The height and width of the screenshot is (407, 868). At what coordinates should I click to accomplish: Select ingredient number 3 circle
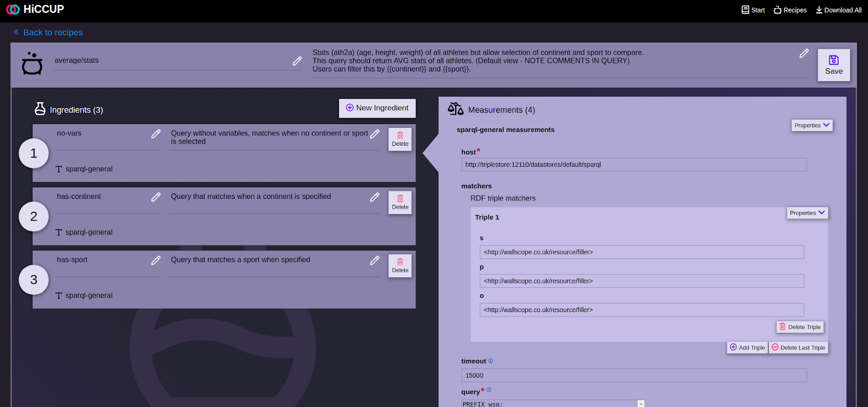click(34, 280)
